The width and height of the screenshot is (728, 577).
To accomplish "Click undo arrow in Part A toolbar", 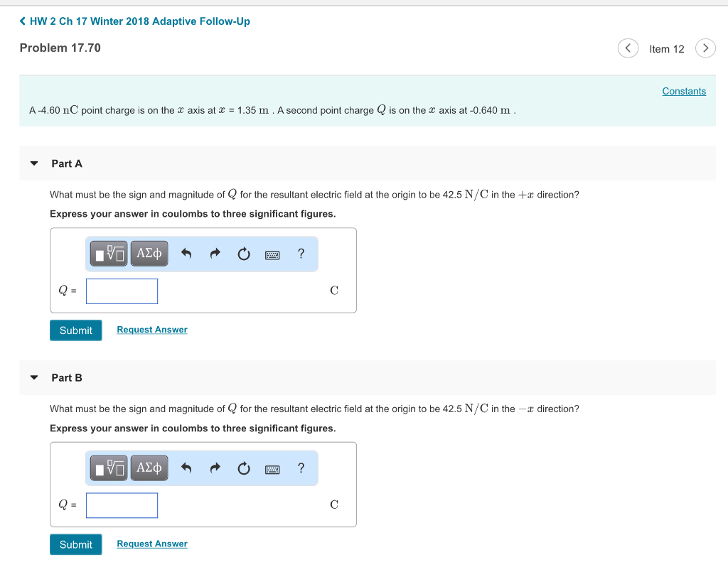I will (186, 253).
